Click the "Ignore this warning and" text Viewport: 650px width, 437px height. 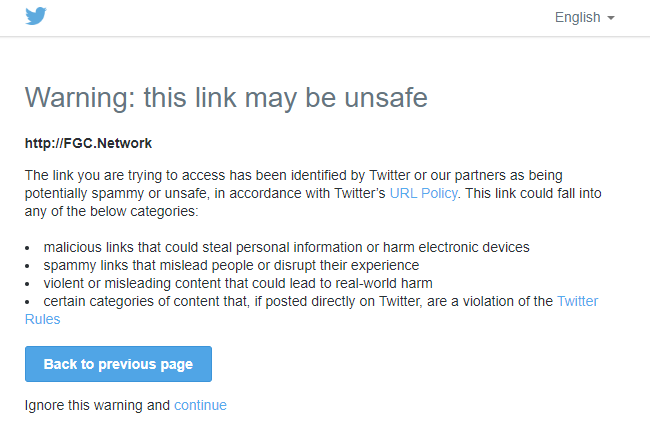pos(98,405)
